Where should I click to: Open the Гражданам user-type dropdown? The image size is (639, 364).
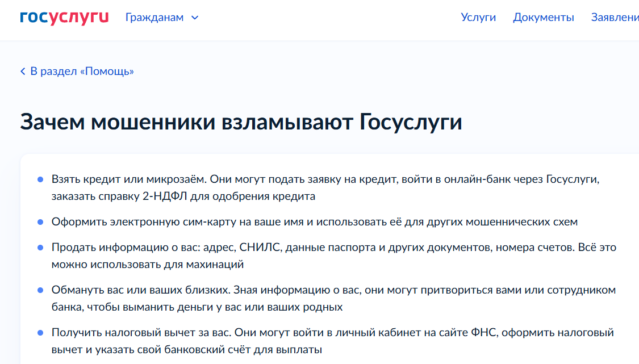point(154,18)
